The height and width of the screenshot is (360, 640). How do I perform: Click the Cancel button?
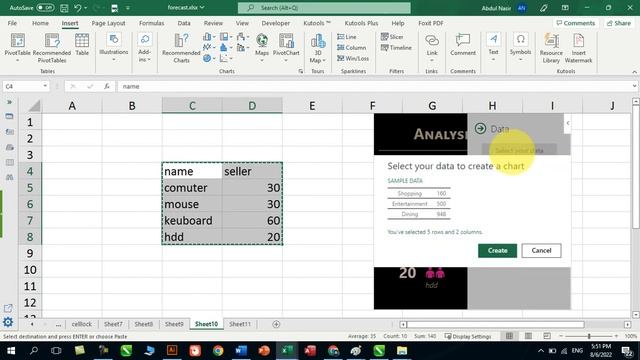tap(541, 250)
